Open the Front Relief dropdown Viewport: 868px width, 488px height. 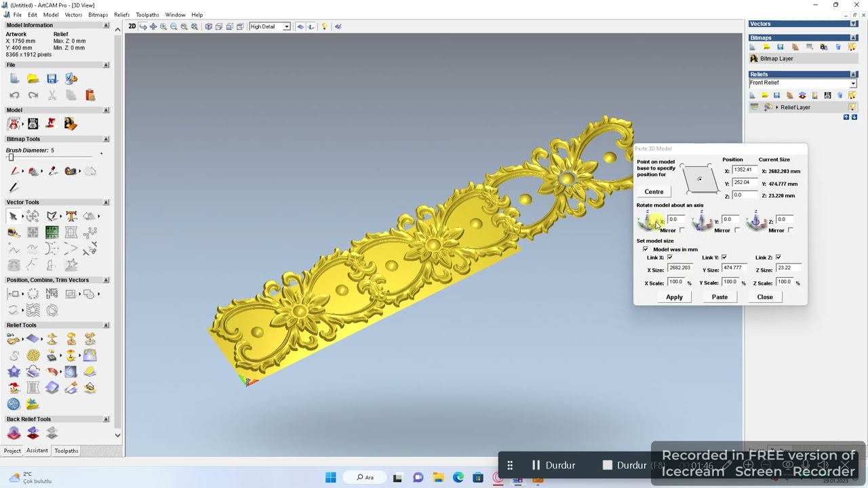pyautogui.click(x=853, y=83)
